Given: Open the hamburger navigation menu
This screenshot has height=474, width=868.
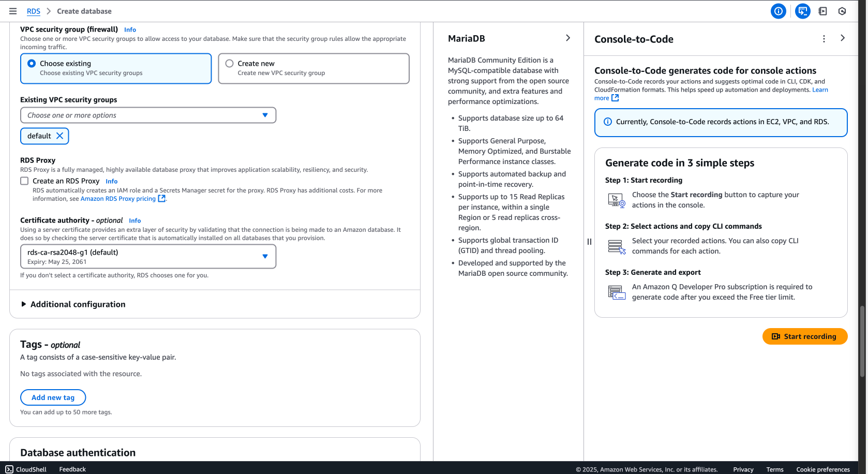Looking at the screenshot, I should pyautogui.click(x=13, y=11).
